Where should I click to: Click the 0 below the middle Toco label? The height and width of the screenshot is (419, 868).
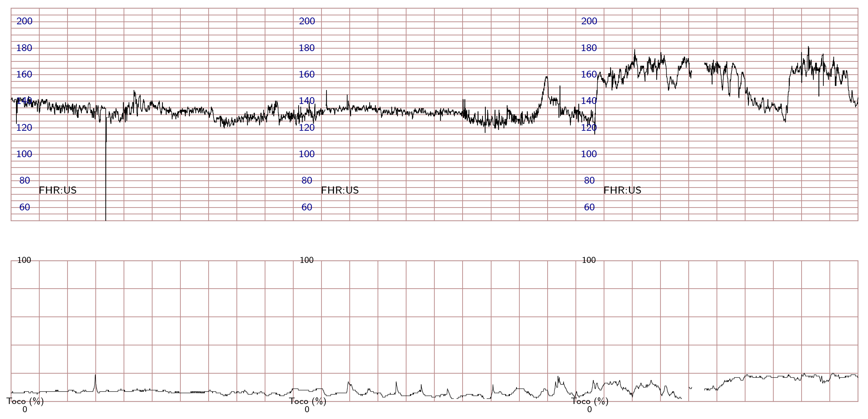click(x=307, y=410)
